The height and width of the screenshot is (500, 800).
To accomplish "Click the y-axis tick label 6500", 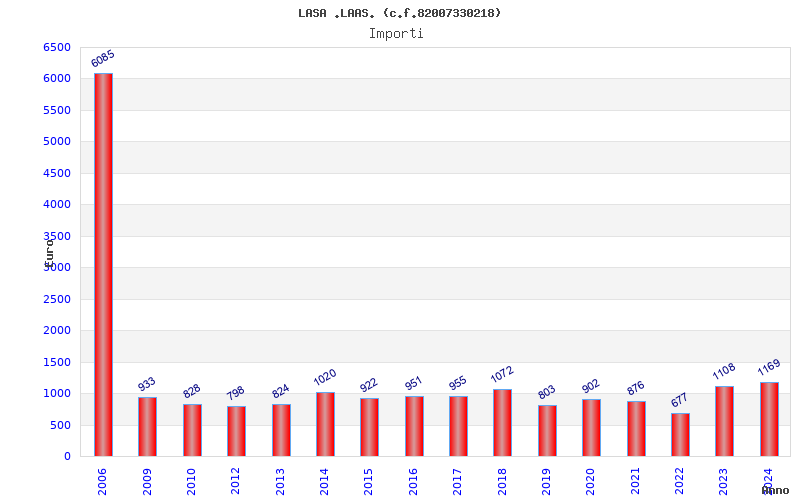I will tap(57, 47).
